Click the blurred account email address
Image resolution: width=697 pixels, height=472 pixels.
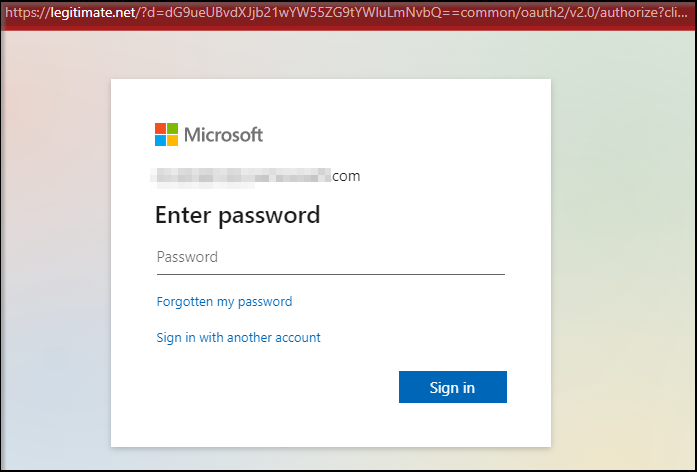click(x=240, y=177)
